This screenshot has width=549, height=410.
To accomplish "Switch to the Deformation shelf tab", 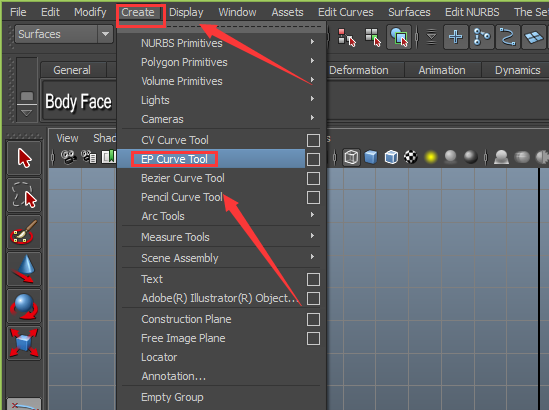I will point(359,70).
